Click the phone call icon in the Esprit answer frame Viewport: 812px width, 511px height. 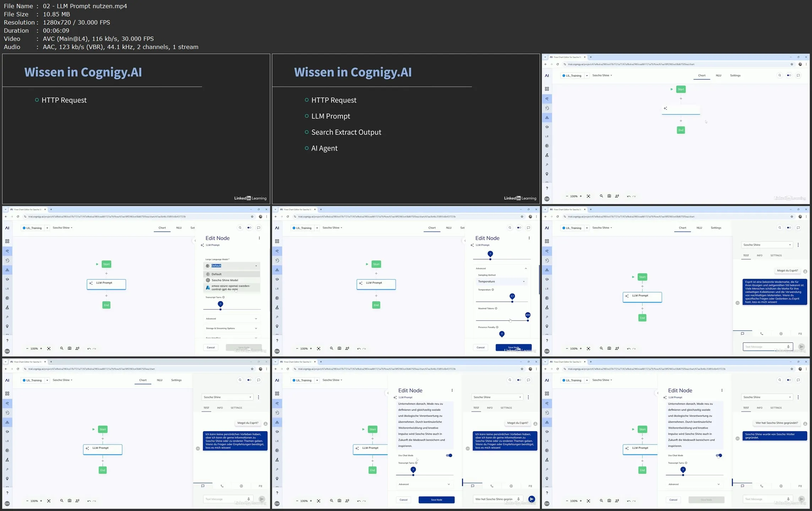pos(762,334)
